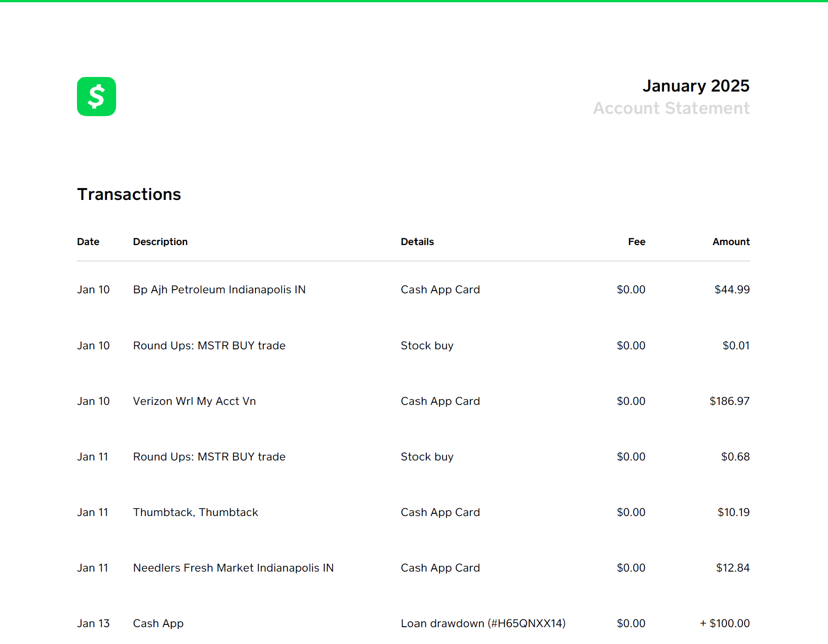828x644 pixels.
Task: Select the Needlers Fresh Market transaction
Action: [233, 568]
